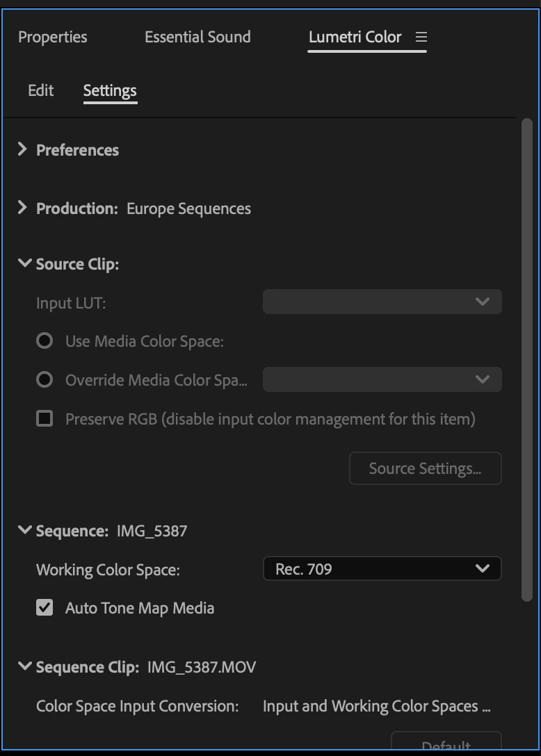The height and width of the screenshot is (756, 541).
Task: Collapse the Sequence IMG_5387 section
Action: [x=25, y=531]
